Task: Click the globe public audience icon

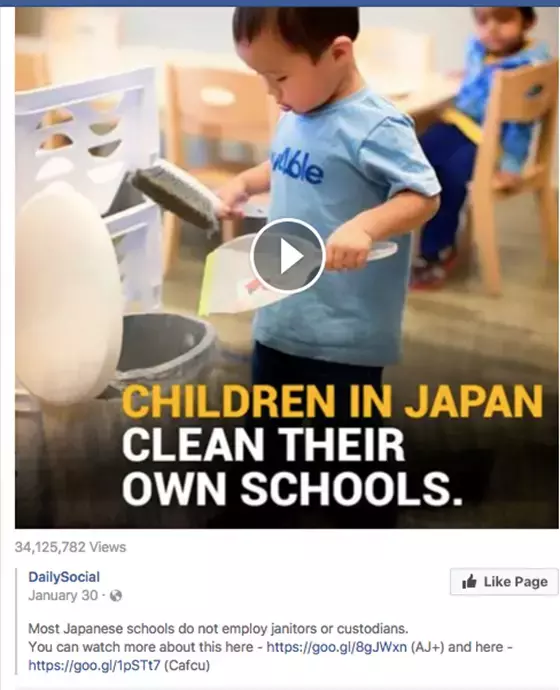Action: click(x=116, y=596)
